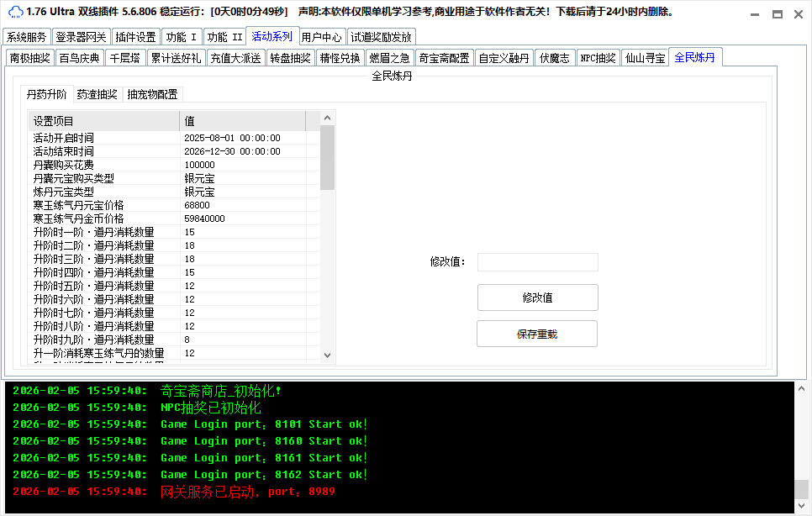Switch to the 药渣抽奖 sub-tab

pyautogui.click(x=97, y=94)
